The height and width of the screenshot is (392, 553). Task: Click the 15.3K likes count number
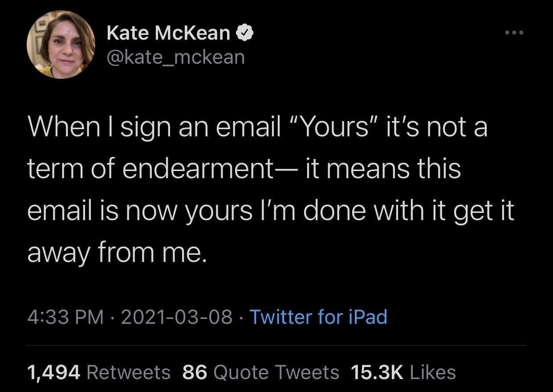[376, 372]
